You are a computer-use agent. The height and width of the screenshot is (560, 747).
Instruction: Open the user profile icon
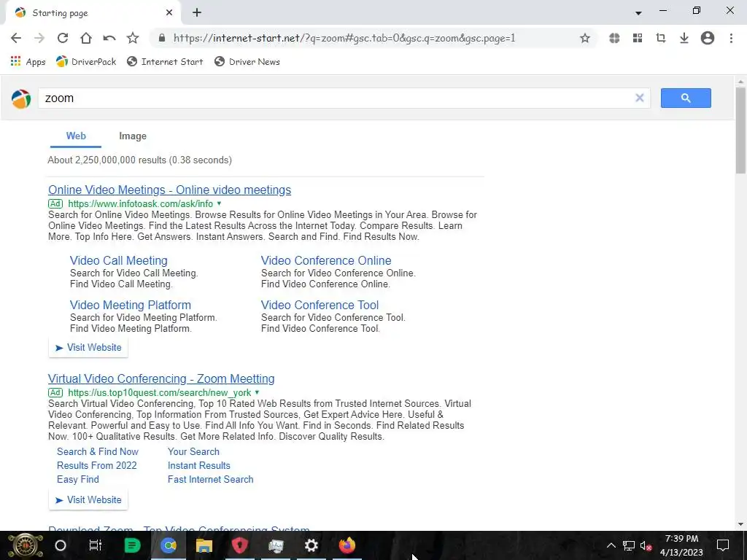(x=708, y=38)
